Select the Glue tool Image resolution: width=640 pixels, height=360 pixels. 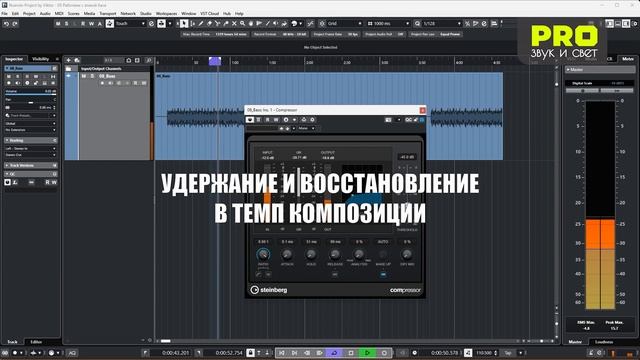point(226,24)
